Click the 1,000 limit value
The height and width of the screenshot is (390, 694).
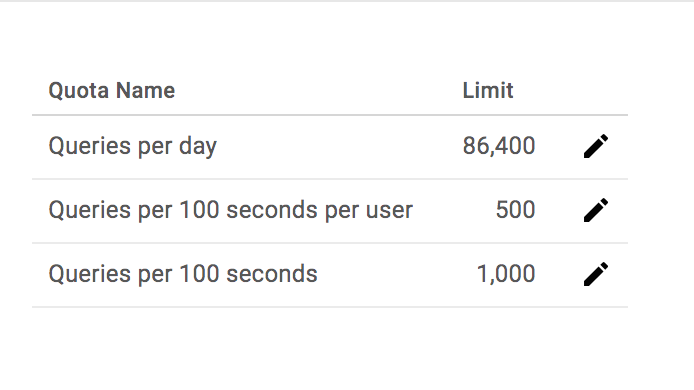506,274
